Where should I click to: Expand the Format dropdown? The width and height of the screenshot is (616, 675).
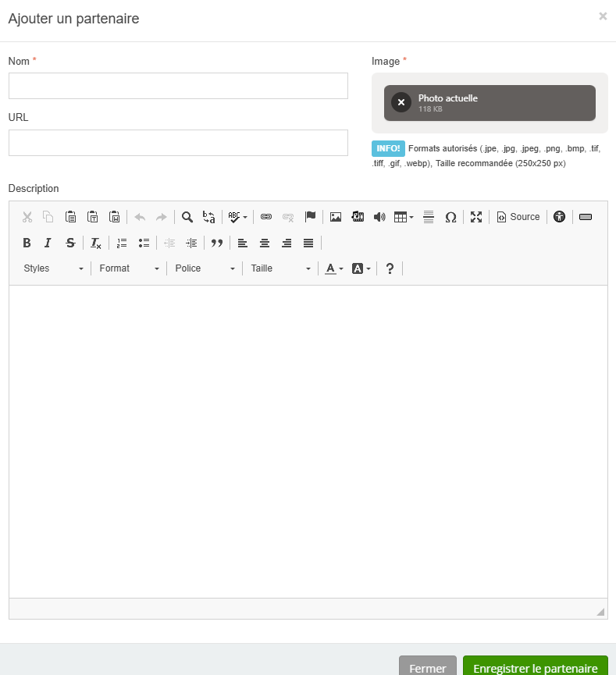[129, 268]
